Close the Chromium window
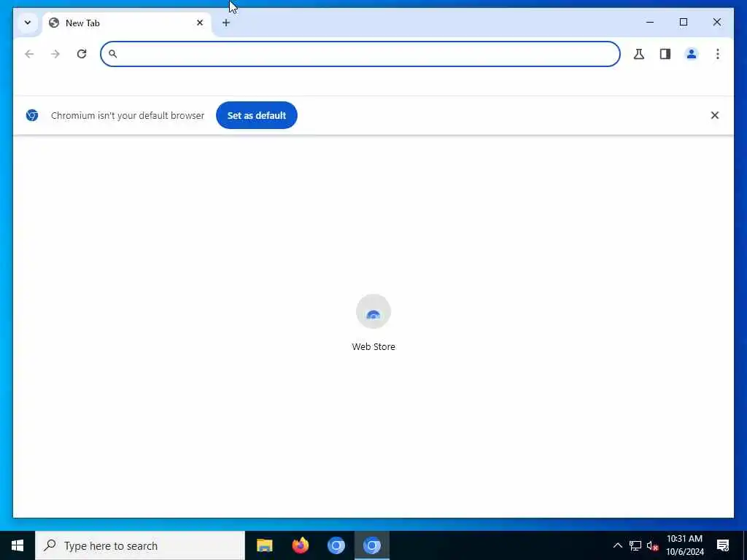 pyautogui.click(x=716, y=22)
